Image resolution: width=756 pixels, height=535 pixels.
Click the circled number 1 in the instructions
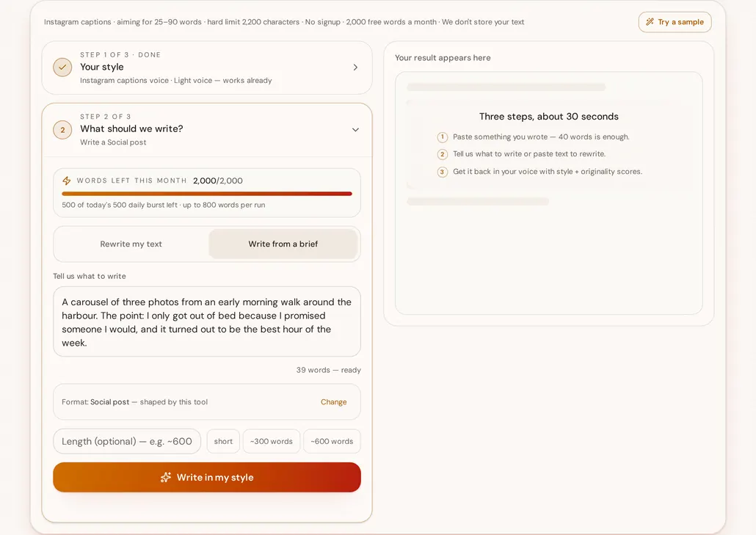(442, 137)
